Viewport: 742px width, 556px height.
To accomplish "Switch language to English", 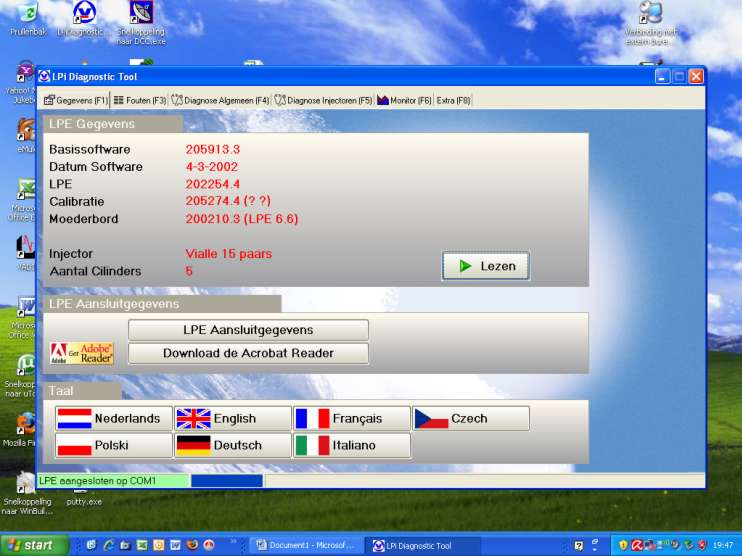I will point(232,418).
